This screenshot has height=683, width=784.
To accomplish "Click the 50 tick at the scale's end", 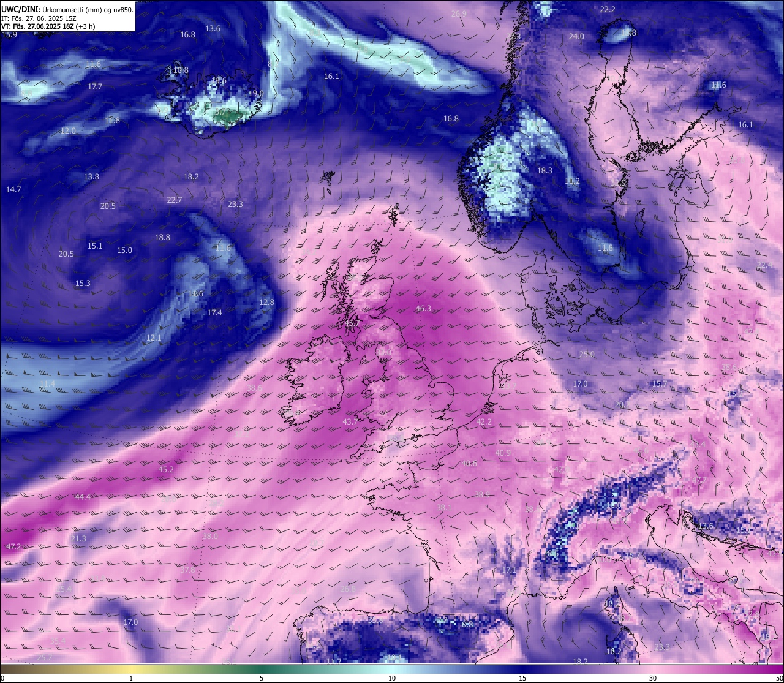I will (x=779, y=678).
